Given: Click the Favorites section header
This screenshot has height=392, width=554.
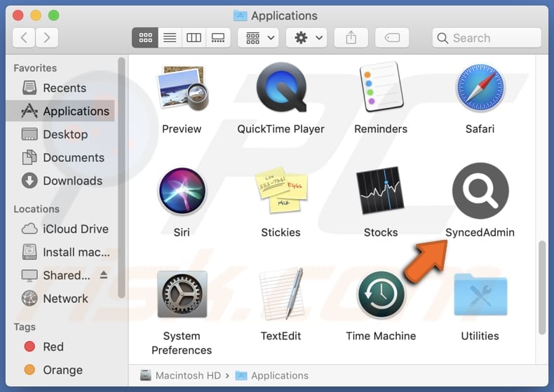Looking at the screenshot, I should coord(35,68).
